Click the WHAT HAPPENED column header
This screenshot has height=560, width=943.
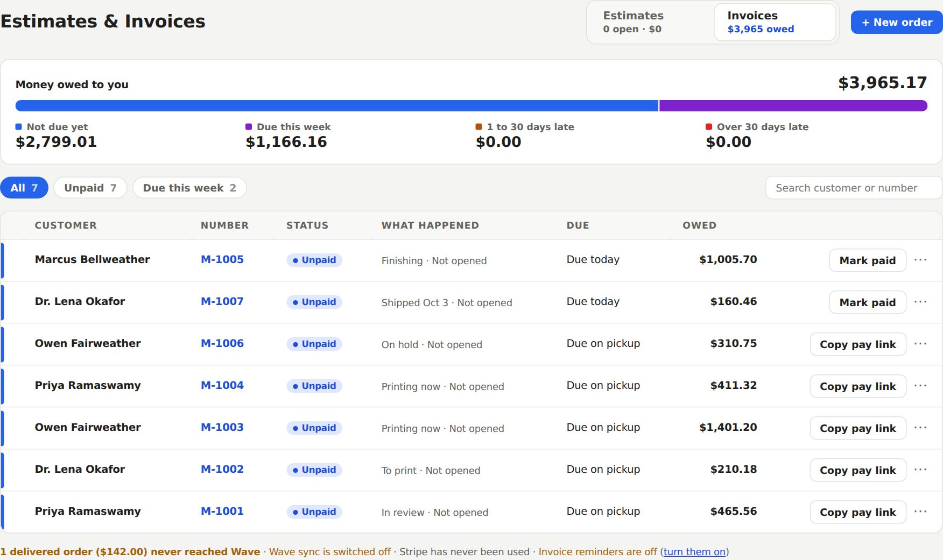click(430, 225)
